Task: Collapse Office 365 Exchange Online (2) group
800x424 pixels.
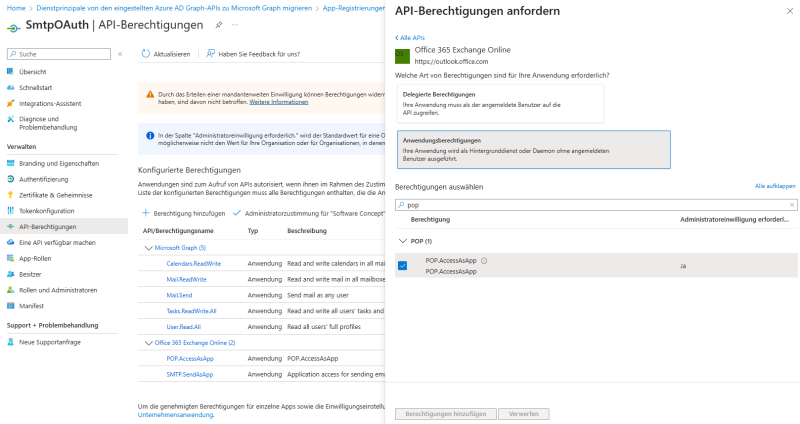Action: [148, 342]
